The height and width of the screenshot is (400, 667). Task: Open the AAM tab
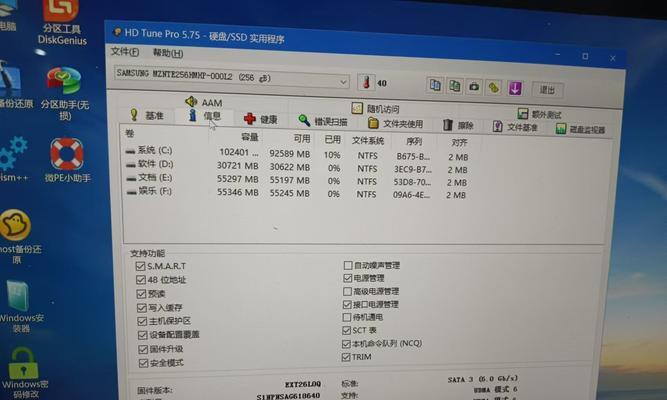(204, 102)
